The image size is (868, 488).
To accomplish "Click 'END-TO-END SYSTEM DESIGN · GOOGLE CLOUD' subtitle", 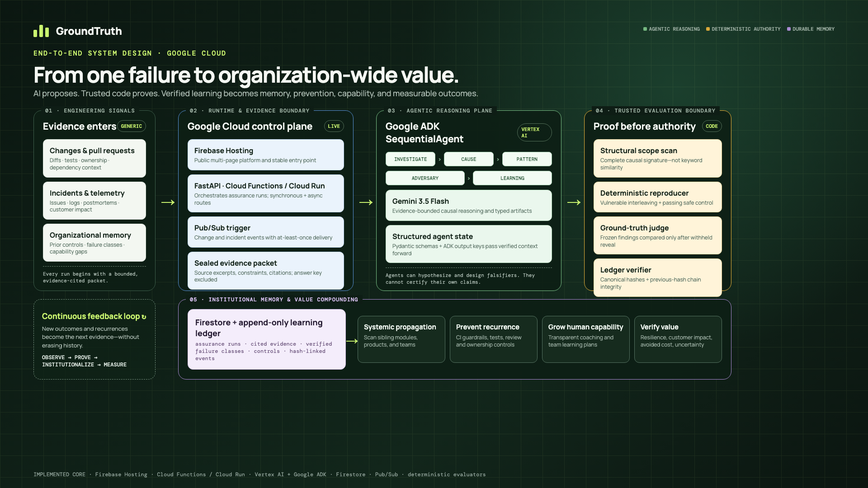I will (x=130, y=53).
